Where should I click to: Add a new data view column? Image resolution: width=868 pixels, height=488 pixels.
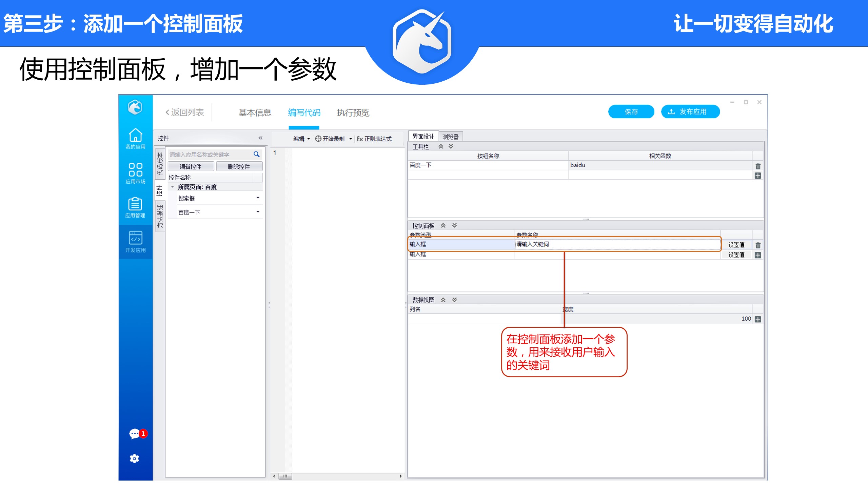pyautogui.click(x=758, y=319)
